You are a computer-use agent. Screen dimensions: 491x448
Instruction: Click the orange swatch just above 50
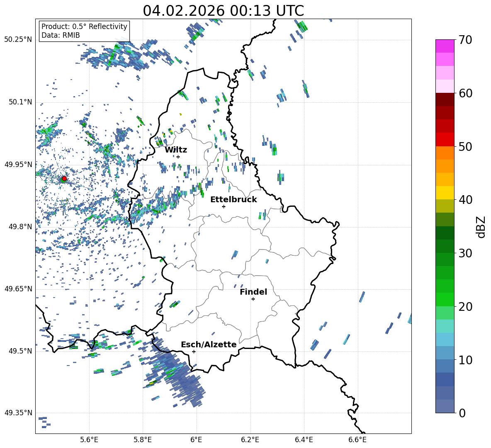coord(445,153)
